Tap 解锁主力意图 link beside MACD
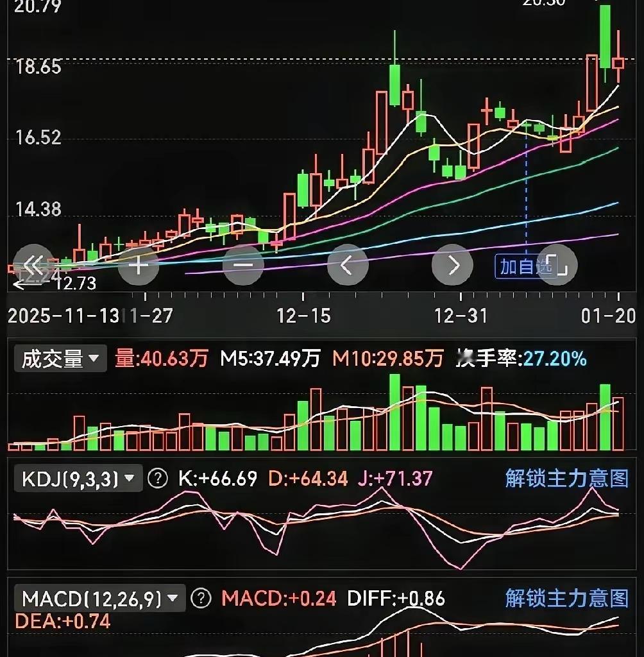644x657 pixels. [x=566, y=598]
